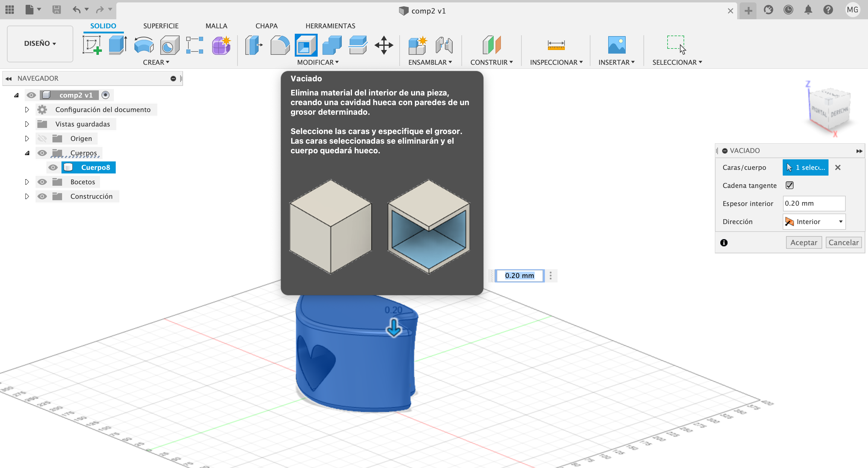The image size is (868, 468).
Task: Open the Help question mark icon
Action: [828, 10]
